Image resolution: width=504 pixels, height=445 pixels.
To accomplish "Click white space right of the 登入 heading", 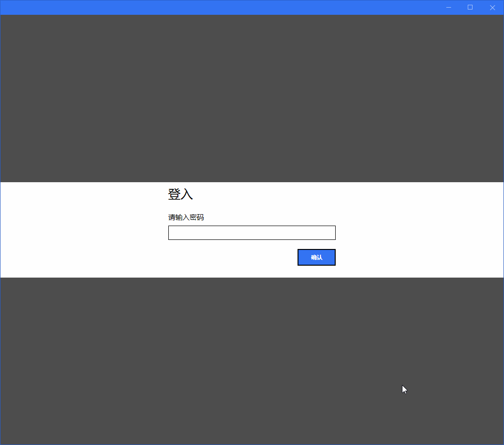I will click(x=348, y=194).
